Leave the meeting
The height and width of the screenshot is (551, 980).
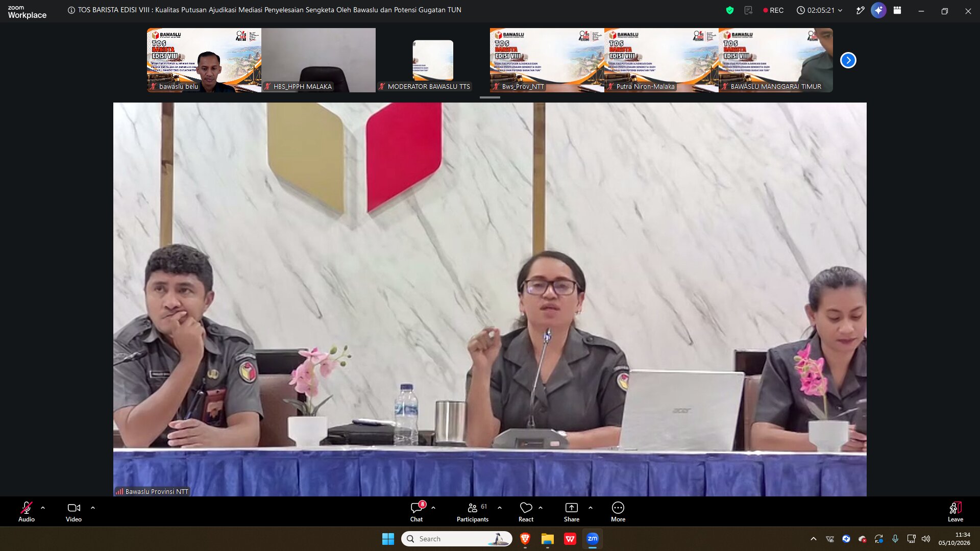[x=955, y=512]
